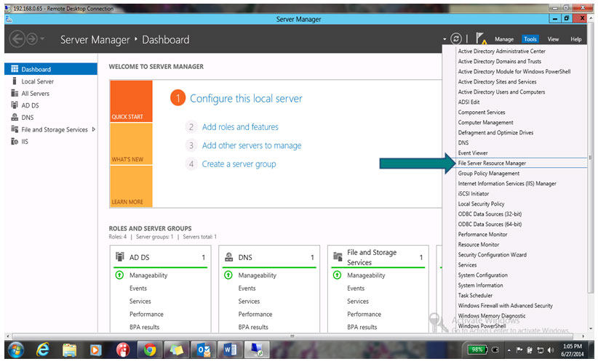This screenshot has width=598, height=364.
Task: Click the Dashboard icon in sidebar
Action: (15, 69)
